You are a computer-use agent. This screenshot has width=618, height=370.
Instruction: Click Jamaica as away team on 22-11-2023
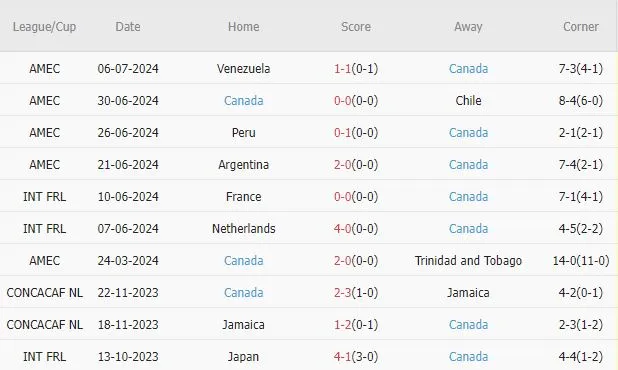point(468,292)
